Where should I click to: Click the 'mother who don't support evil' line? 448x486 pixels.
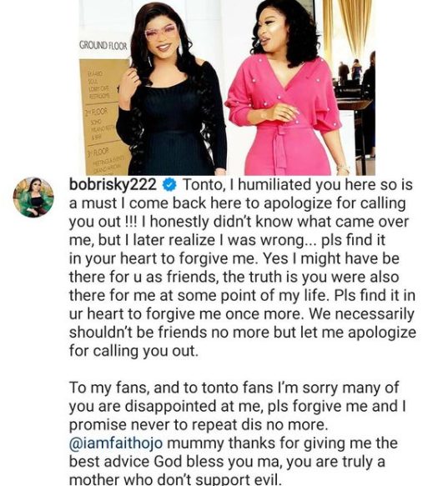(x=175, y=480)
